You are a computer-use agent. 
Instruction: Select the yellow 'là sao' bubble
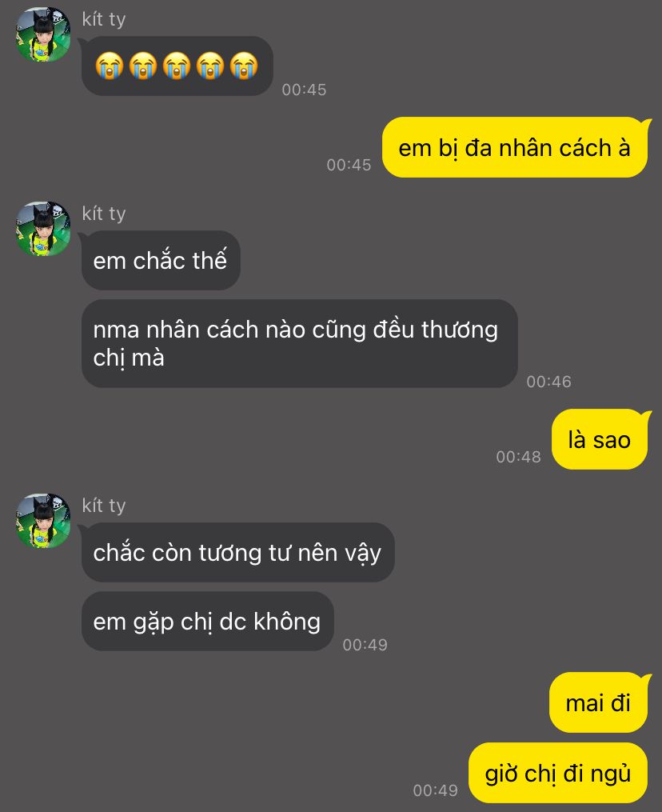(x=600, y=439)
